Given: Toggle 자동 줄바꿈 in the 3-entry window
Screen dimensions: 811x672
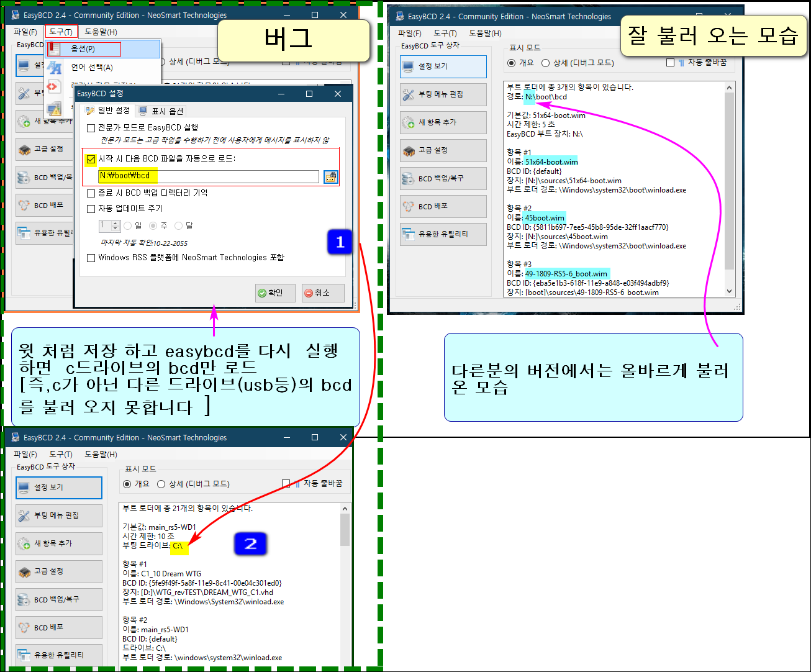Looking at the screenshot, I should (x=670, y=63).
